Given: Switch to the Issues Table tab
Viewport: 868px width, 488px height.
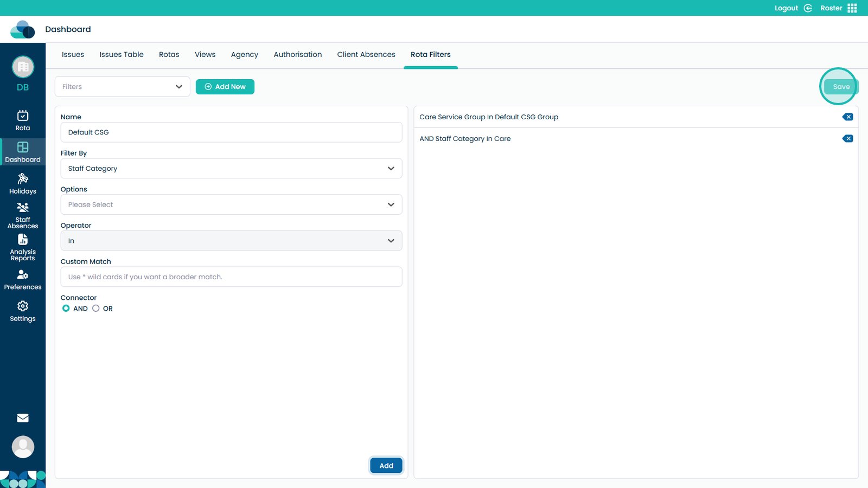Looking at the screenshot, I should click(x=122, y=55).
